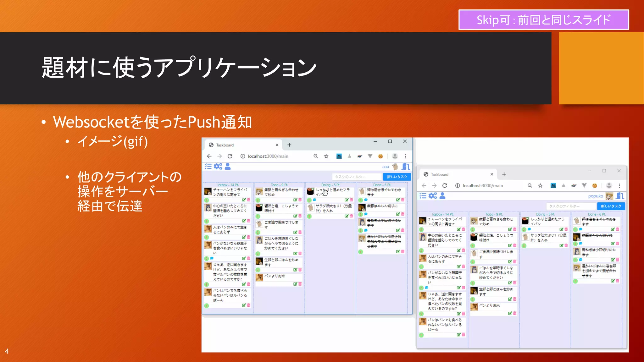Click Todo - 9 Pt. header in aaa window
Screen dimensions: 644x362
tap(280, 185)
